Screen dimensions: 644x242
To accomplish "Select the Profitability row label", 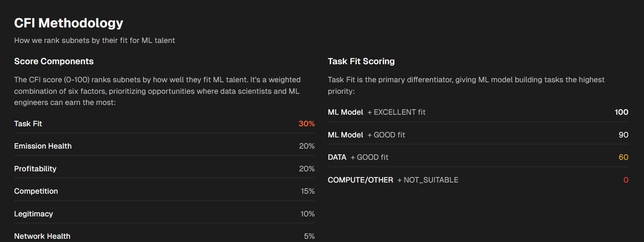I will coord(35,169).
